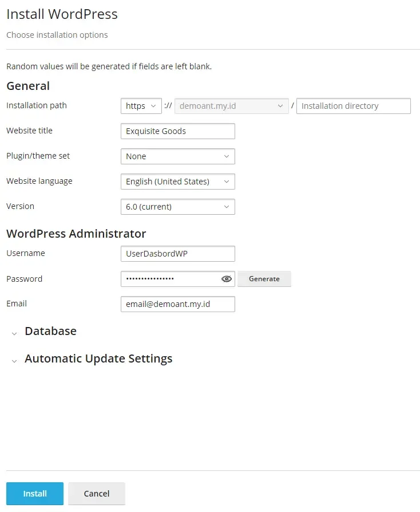420x512 pixels.
Task: Click the Email address input field
Action: (x=177, y=304)
